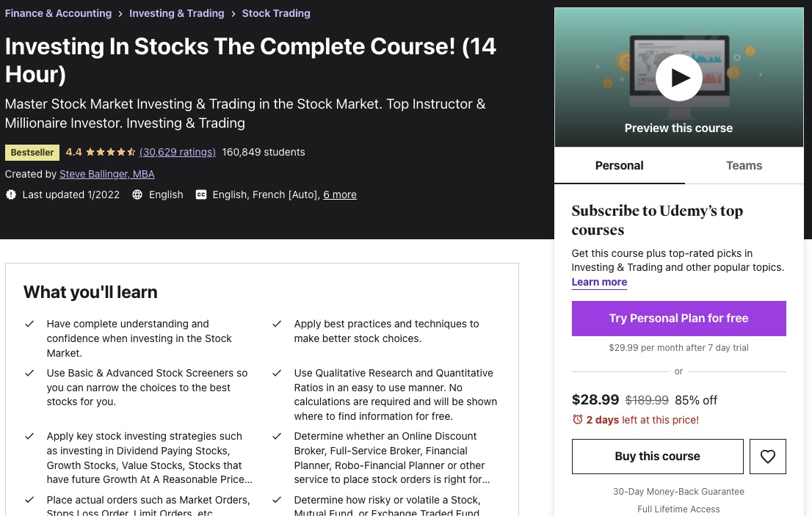Click the Bestseller badge
This screenshot has width=812, height=516.
(x=32, y=152)
